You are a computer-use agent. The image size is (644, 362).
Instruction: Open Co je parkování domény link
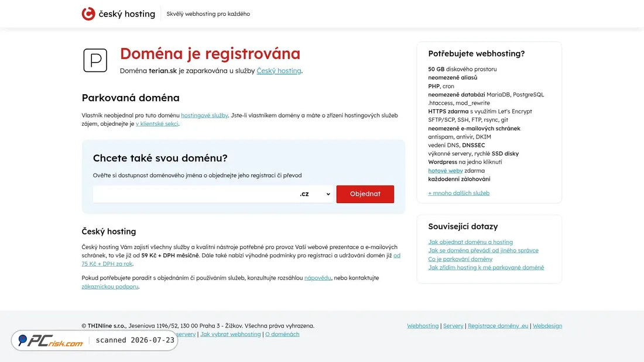point(460,259)
